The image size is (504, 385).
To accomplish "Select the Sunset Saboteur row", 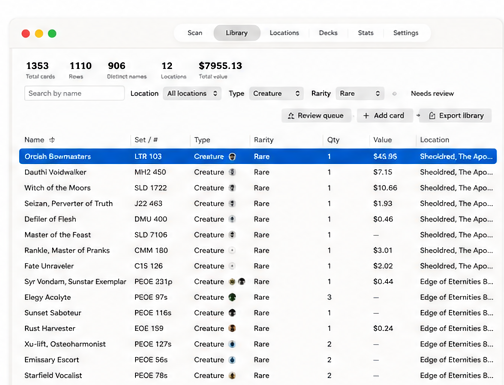I will [x=258, y=313].
